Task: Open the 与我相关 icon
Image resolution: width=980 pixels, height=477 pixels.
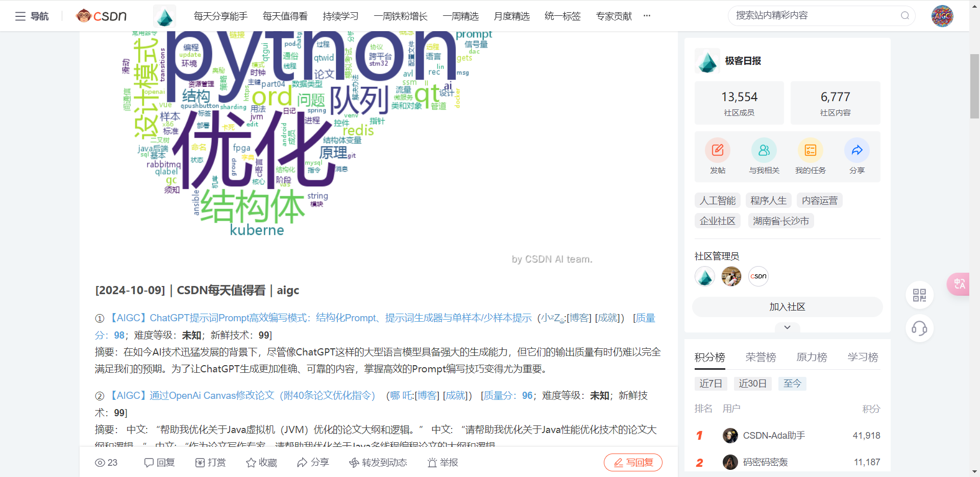Action: [x=764, y=150]
